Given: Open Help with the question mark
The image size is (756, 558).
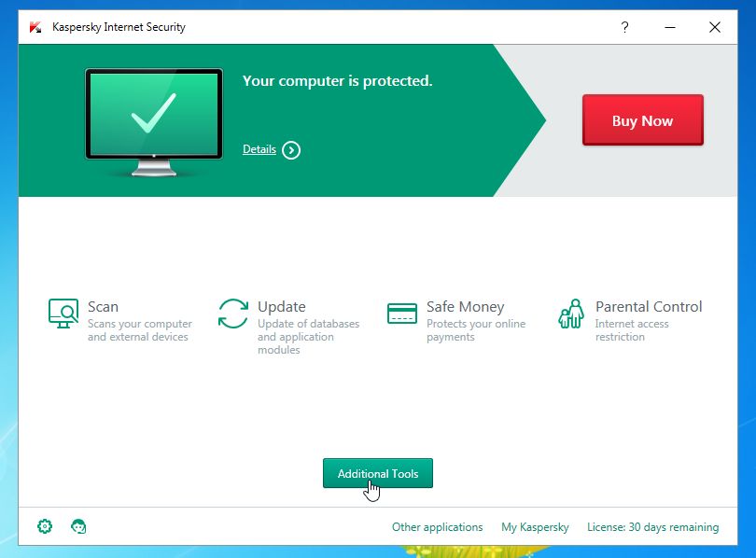Looking at the screenshot, I should coord(624,27).
